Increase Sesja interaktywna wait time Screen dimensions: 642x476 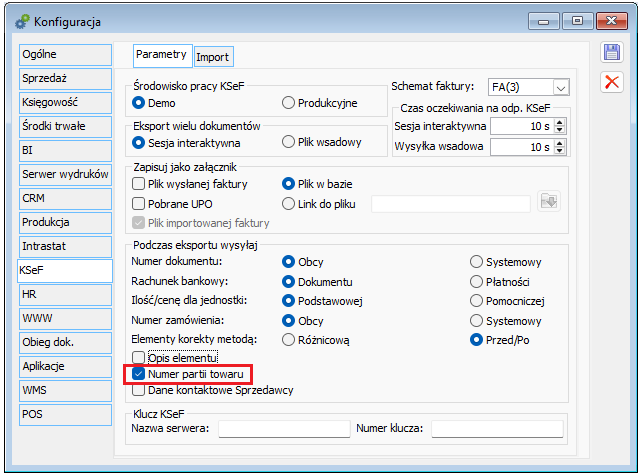pos(559,122)
